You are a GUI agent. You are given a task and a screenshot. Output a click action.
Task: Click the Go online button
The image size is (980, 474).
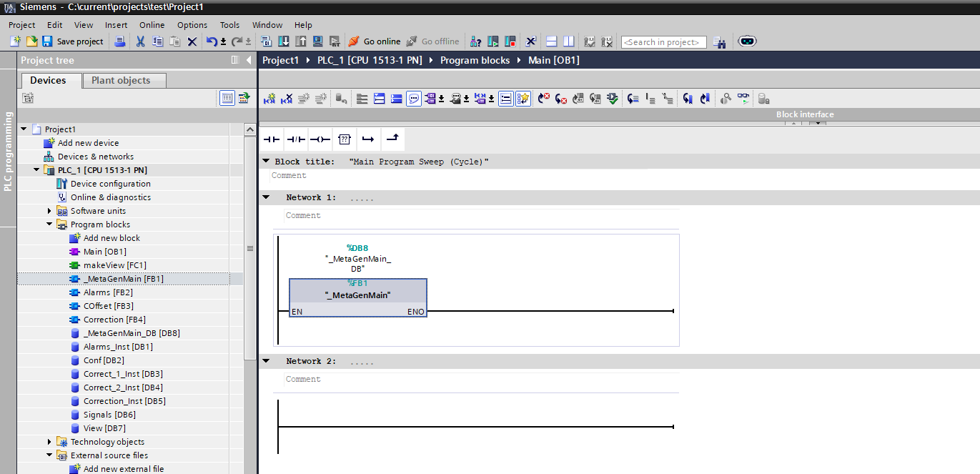click(x=375, y=41)
